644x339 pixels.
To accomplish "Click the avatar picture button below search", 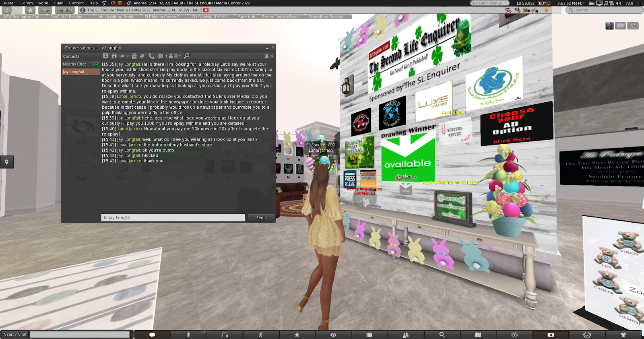I will [x=610, y=26].
